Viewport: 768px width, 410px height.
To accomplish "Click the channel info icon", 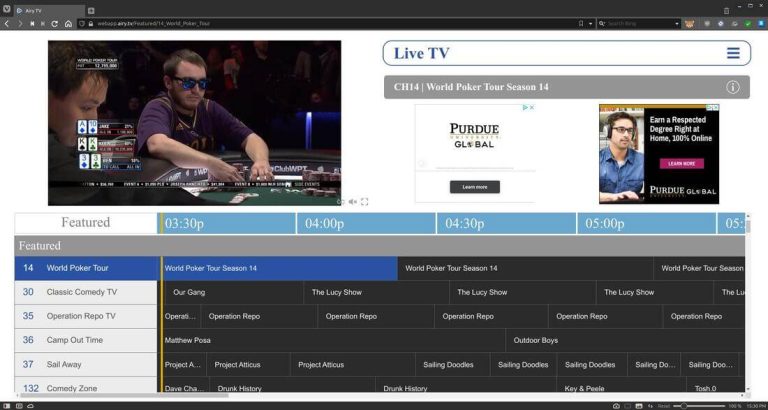I will coord(733,87).
